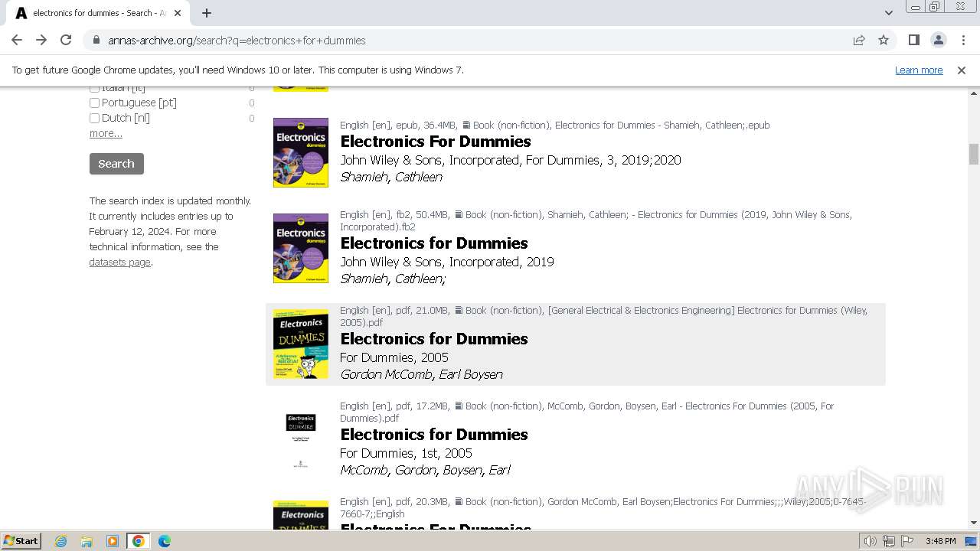Open the Electronics for Dummies 1st, 2005 result
Viewport: 980px width, 551px height.
click(434, 435)
